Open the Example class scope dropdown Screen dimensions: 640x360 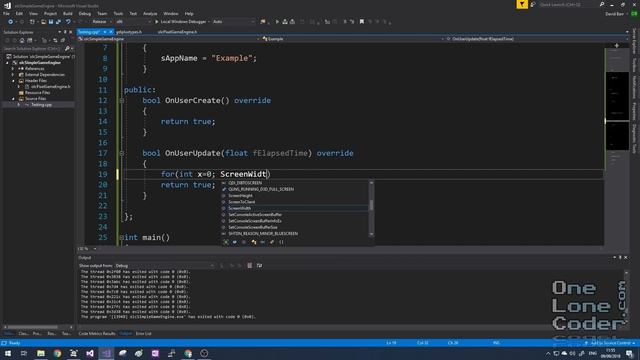point(352,39)
